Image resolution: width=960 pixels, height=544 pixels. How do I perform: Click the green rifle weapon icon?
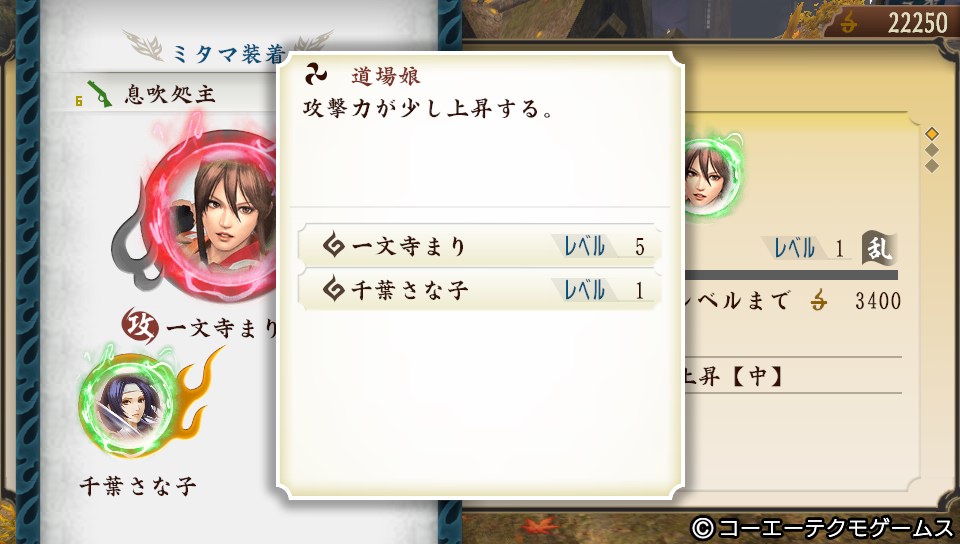pos(99,94)
